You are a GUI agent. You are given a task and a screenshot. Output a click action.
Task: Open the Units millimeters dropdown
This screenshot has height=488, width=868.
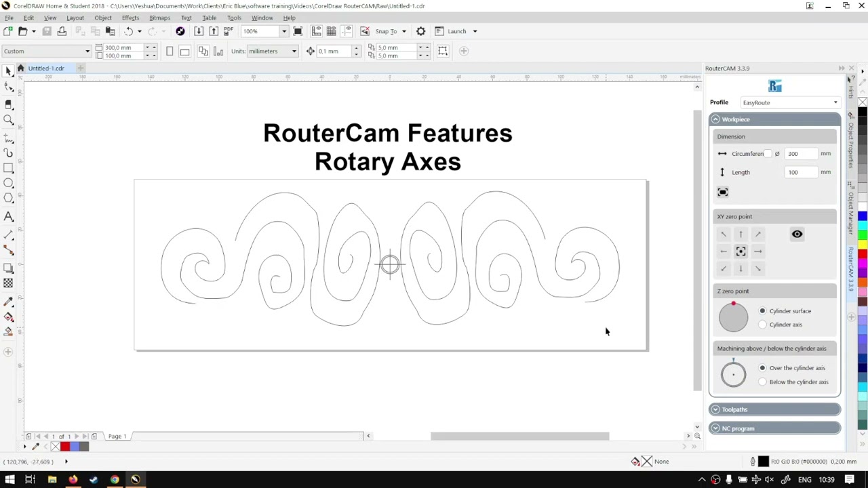[294, 52]
